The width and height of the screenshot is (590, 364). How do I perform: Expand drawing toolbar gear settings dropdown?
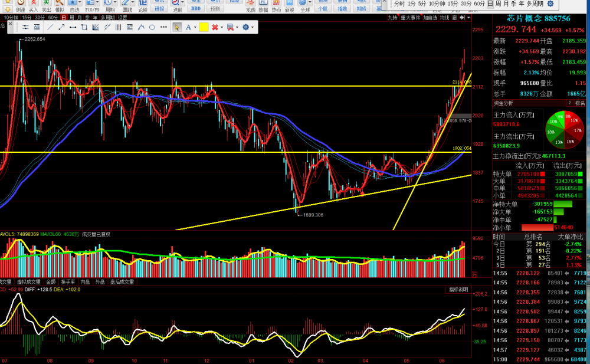(x=253, y=27)
